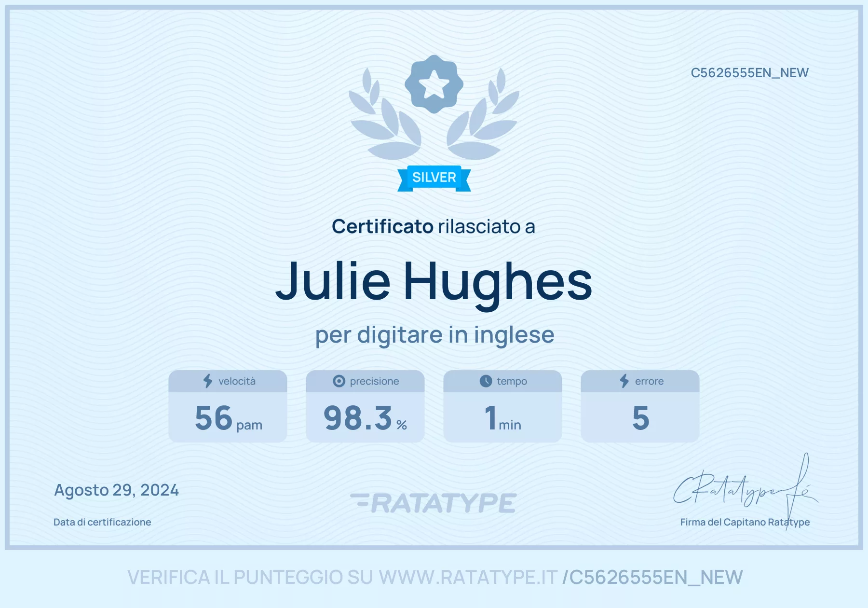Screen dimensions: 868x608
Task: Click the lightning bolt icon beside velocità
Action: pyautogui.click(x=208, y=381)
